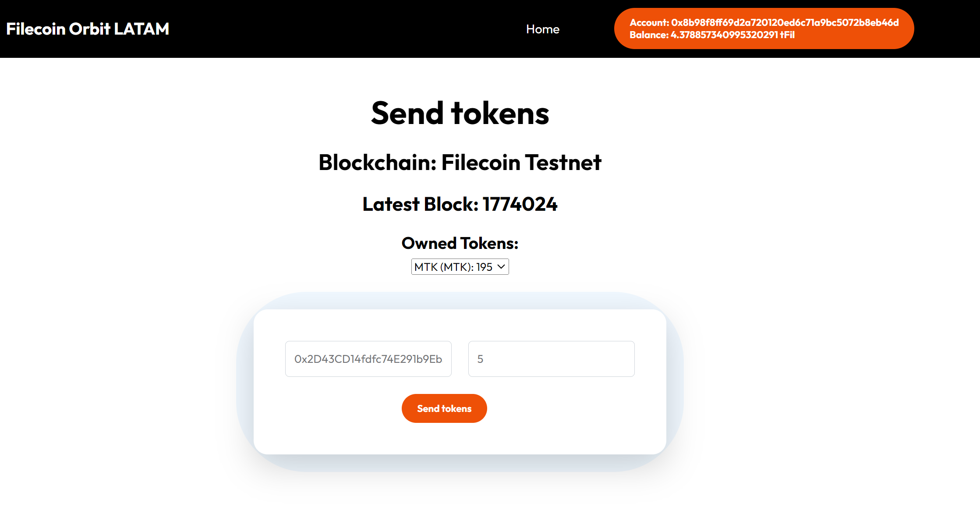This screenshot has width=980, height=507.
Task: Navigate to Home menu item
Action: [x=543, y=28]
